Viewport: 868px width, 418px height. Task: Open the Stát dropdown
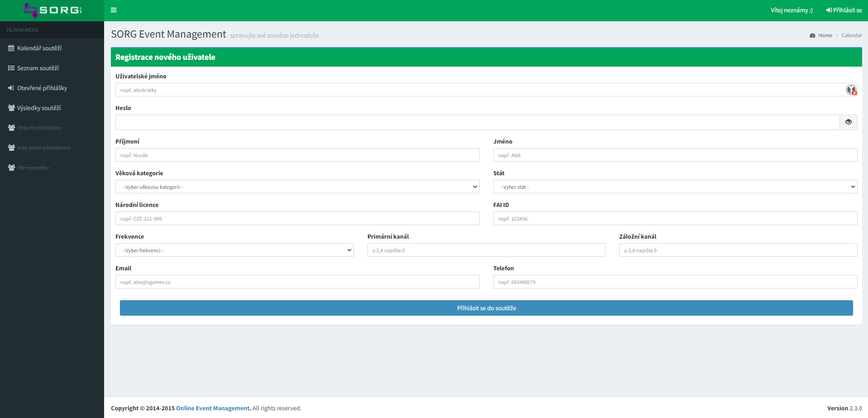coord(675,187)
